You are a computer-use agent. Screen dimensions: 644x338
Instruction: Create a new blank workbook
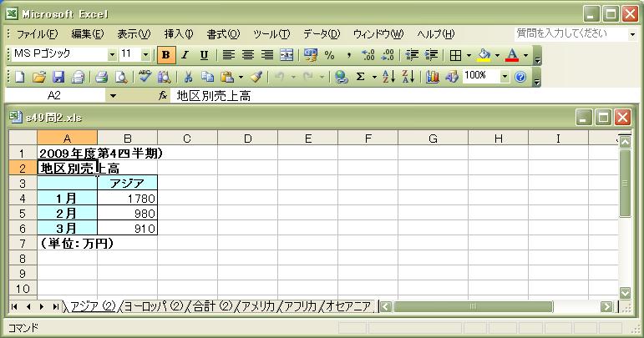coord(20,77)
